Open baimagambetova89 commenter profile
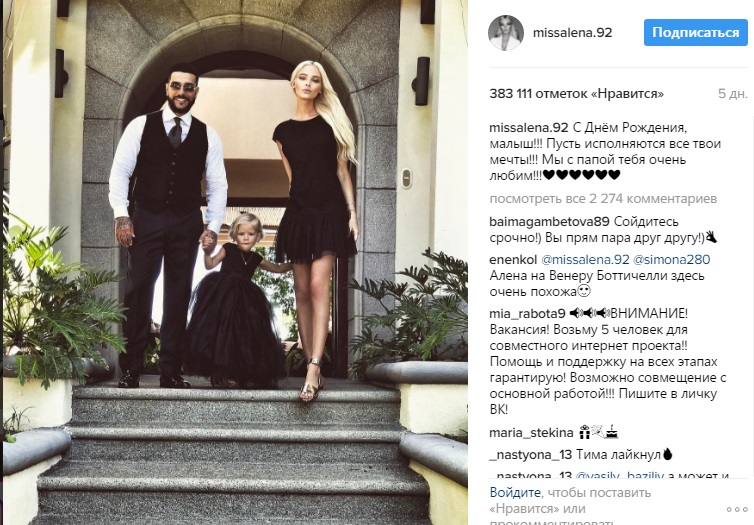This screenshot has height=525, width=754. pyautogui.click(x=549, y=222)
